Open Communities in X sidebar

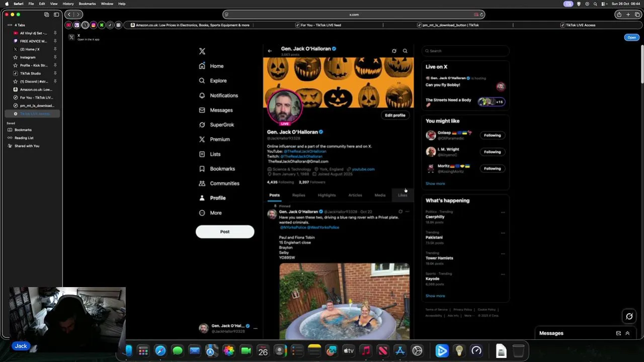tap(219, 184)
